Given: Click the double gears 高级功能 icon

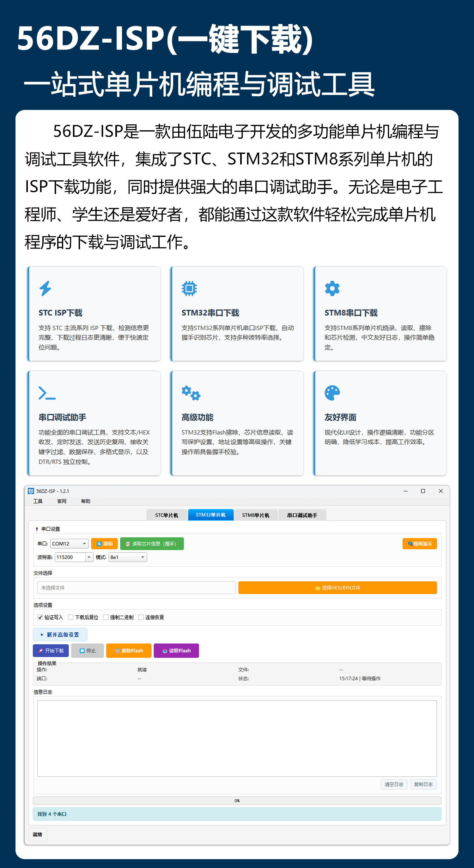Looking at the screenshot, I should [191, 393].
